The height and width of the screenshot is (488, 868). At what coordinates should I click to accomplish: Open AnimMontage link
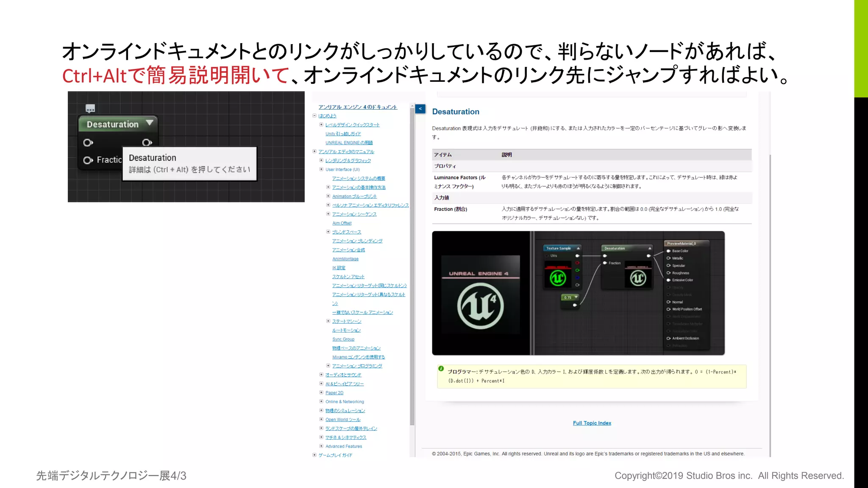tap(345, 259)
